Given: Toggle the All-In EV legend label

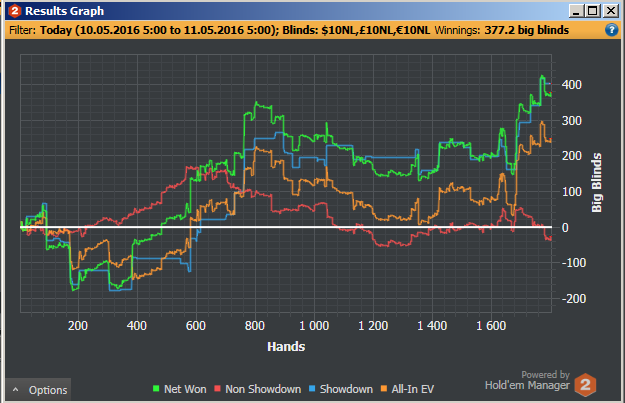Looking at the screenshot, I should coord(413,389).
